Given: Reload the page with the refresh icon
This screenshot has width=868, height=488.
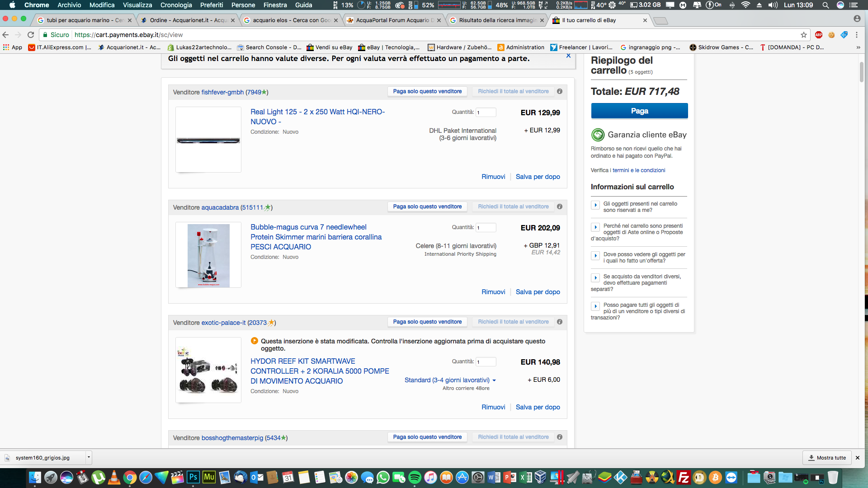Looking at the screenshot, I should tap(31, 35).
